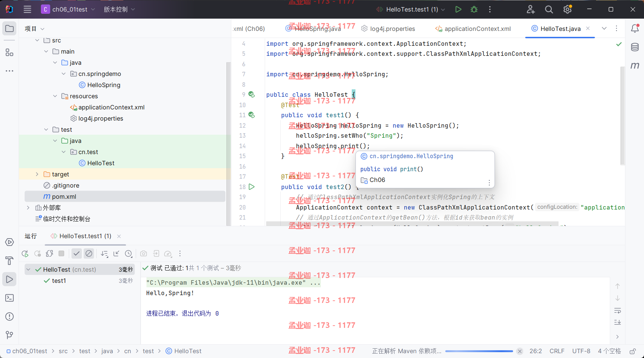This screenshot has height=358, width=644.
Task: Open the Database tool window
Action: (x=635, y=47)
